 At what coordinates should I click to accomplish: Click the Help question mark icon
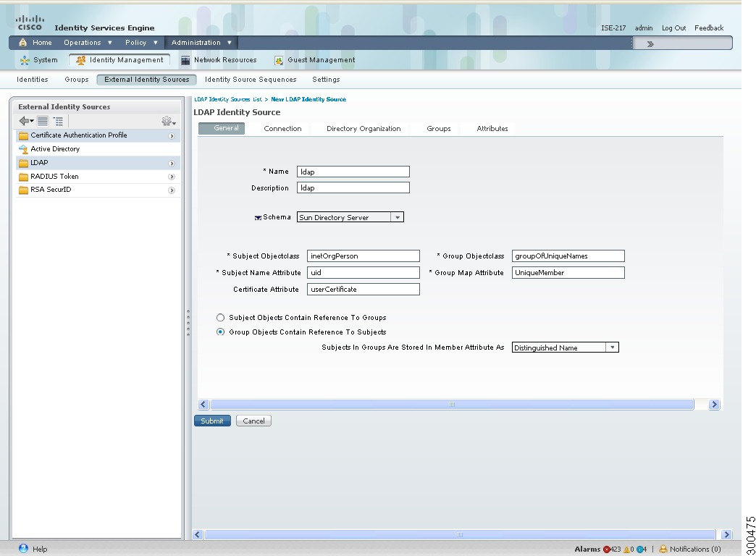(x=23, y=548)
